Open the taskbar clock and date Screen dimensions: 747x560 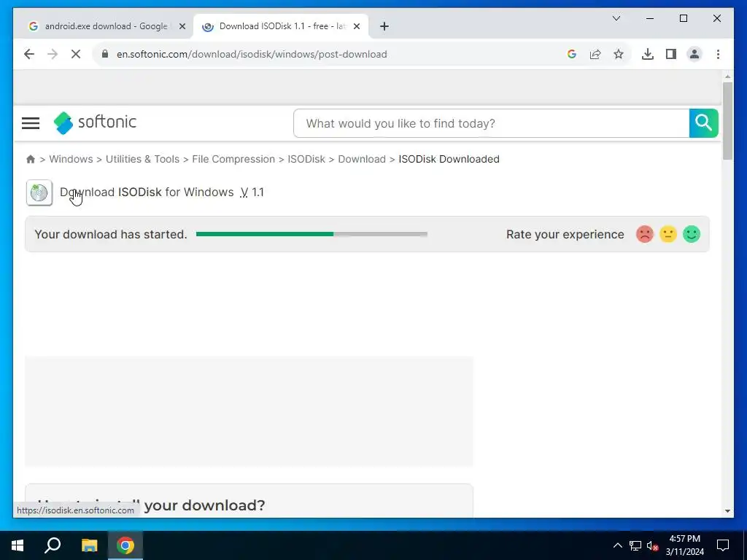(x=684, y=545)
